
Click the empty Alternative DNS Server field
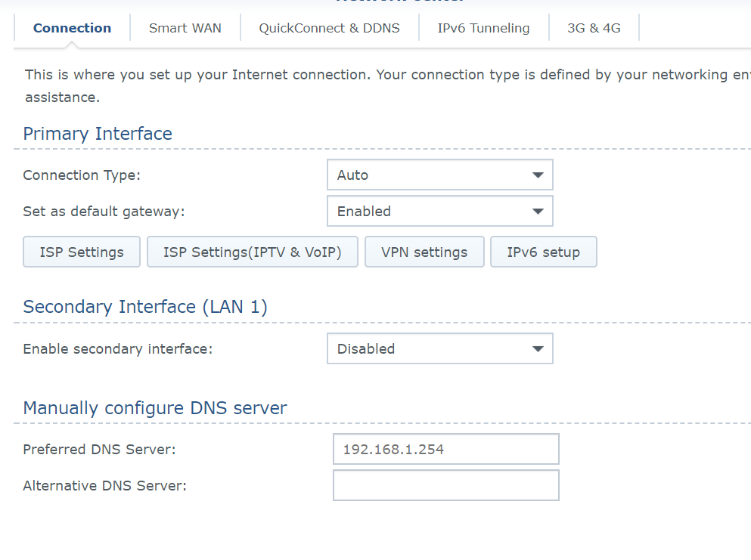[445, 485]
